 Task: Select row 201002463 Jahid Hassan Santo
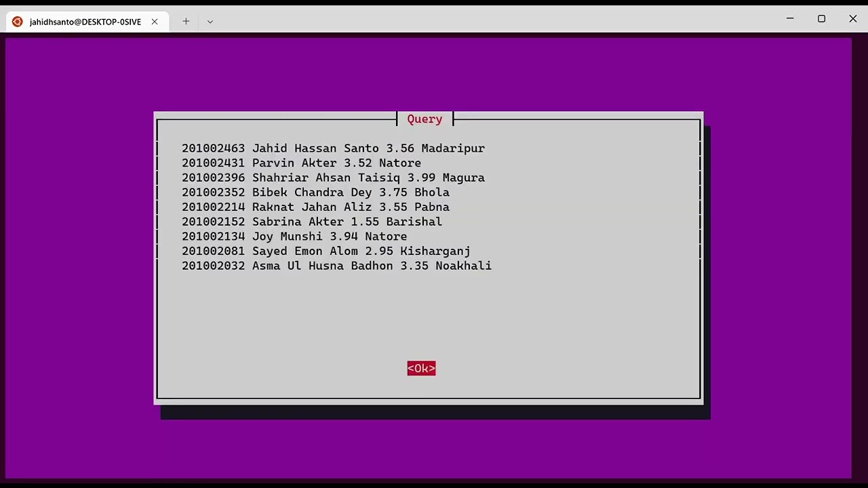point(333,148)
